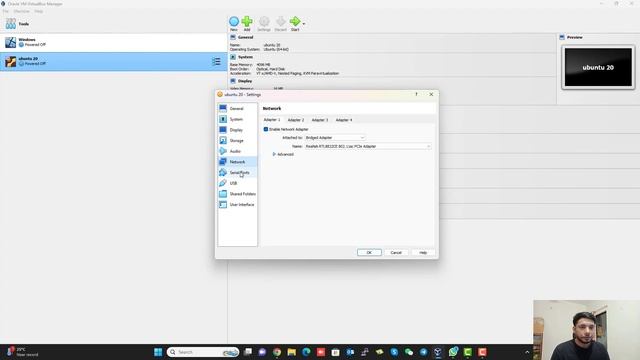Open USB category in Settings dialog
The height and width of the screenshot is (360, 640).
238,183
